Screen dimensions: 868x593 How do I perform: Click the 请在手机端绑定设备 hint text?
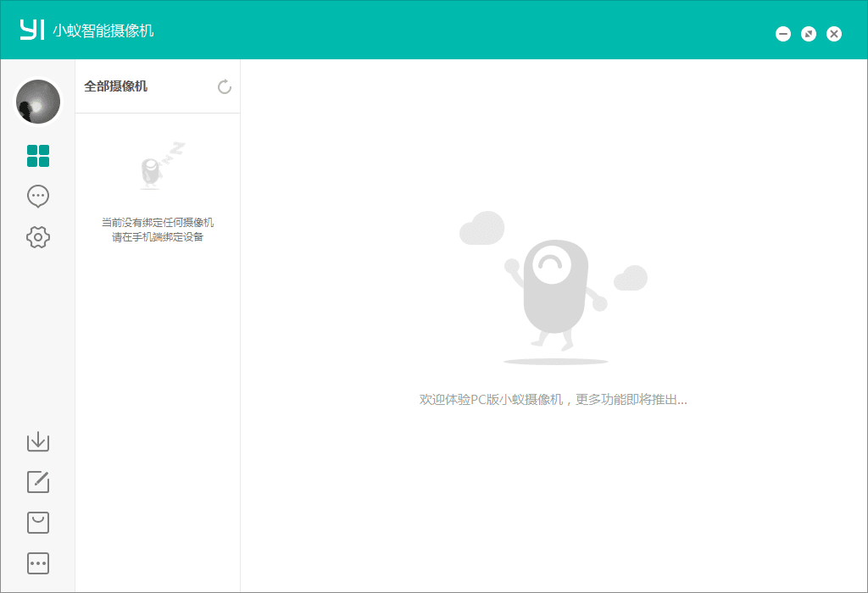(x=157, y=238)
